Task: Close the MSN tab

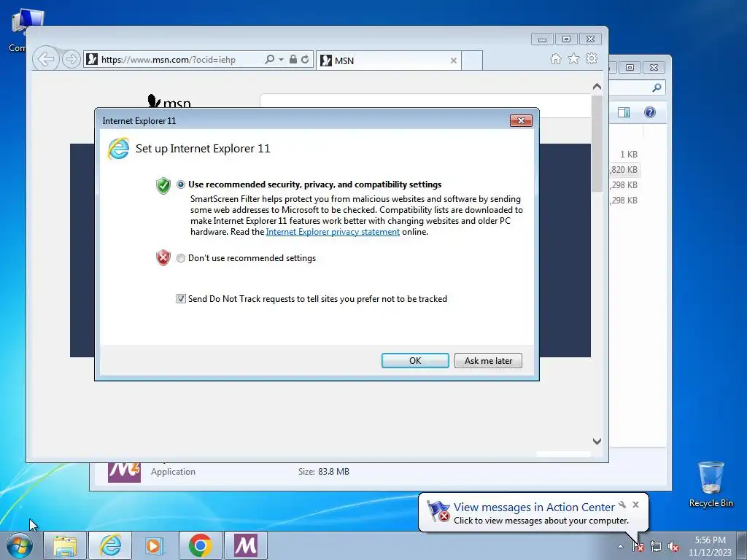Action: 454,61
